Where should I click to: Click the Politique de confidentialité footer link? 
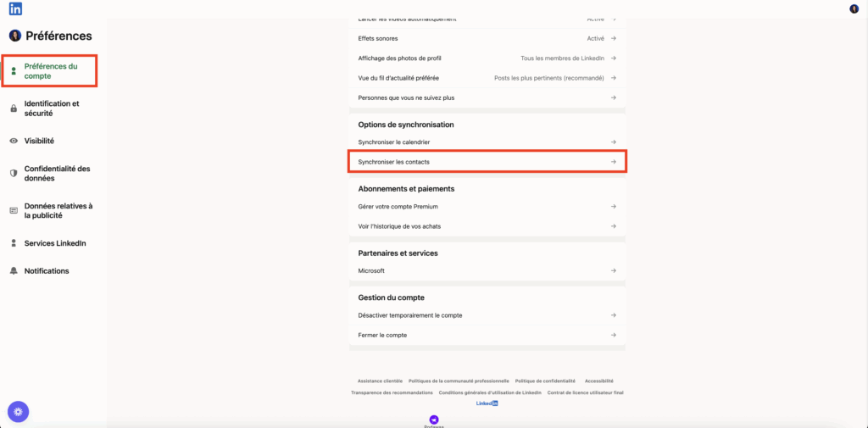(545, 381)
